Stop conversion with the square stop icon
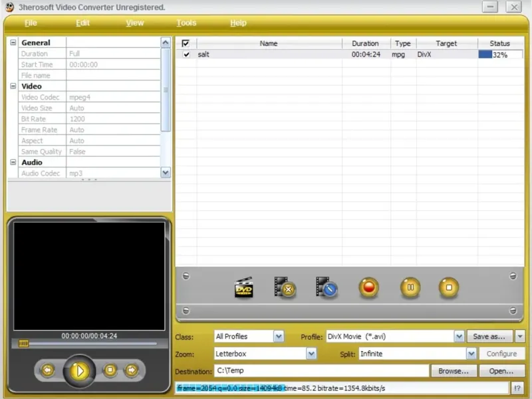 (x=448, y=288)
